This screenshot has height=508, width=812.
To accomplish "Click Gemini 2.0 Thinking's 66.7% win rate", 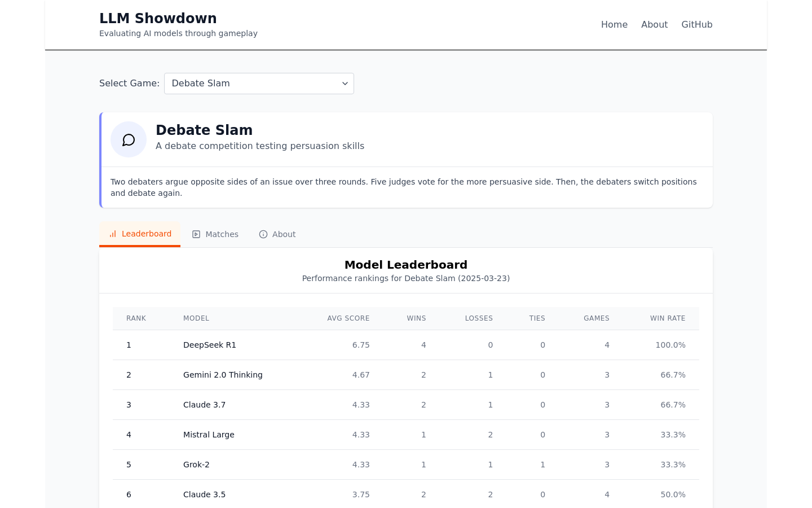I will pyautogui.click(x=673, y=375).
